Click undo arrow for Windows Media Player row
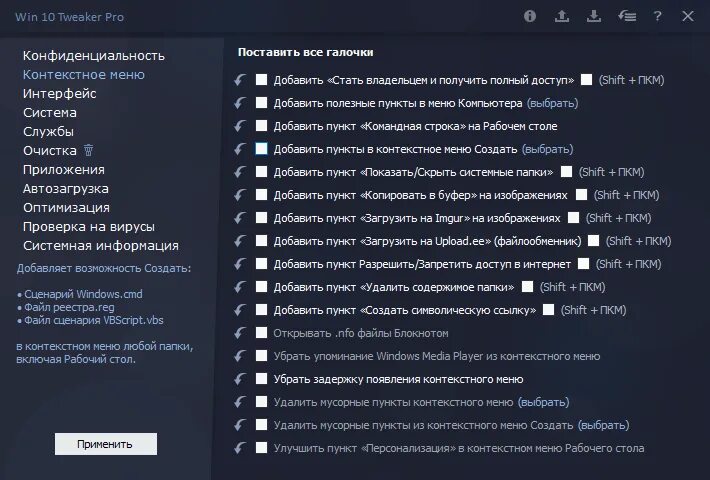The height and width of the screenshot is (480, 710). (240, 356)
